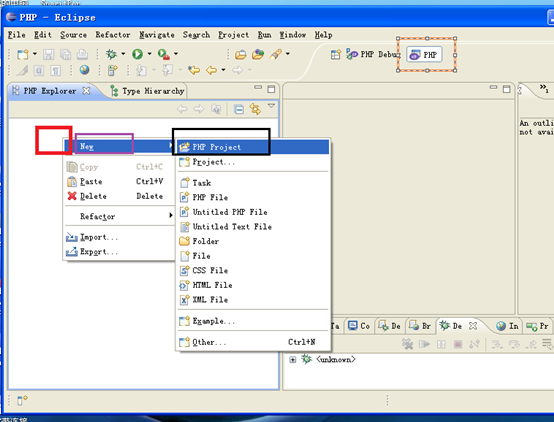Viewport: 554px width, 422px height.
Task: Open the Refactor menu in menu bar
Action: 113,35
